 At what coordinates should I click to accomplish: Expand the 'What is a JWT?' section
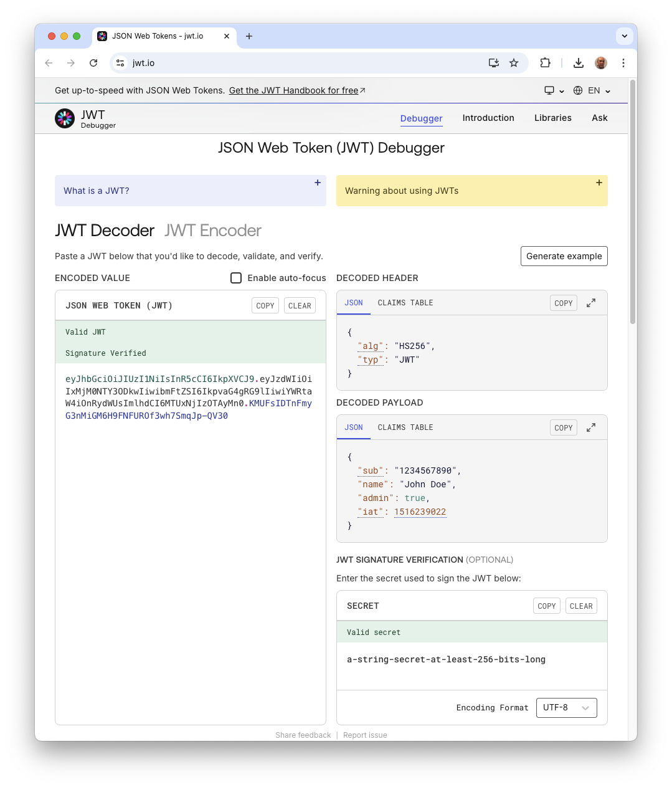(x=191, y=191)
